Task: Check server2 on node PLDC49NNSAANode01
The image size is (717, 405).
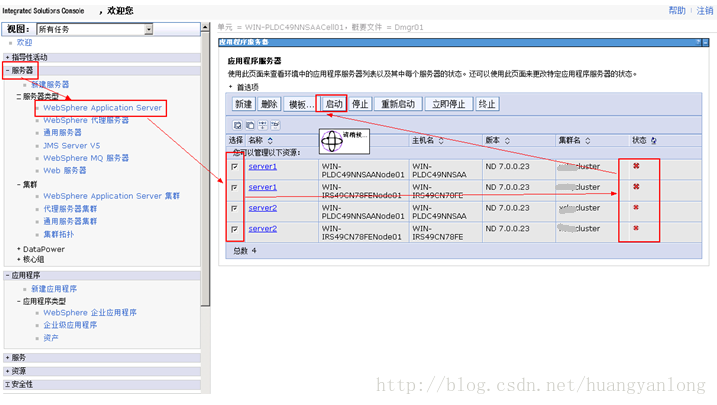Action: click(235, 208)
